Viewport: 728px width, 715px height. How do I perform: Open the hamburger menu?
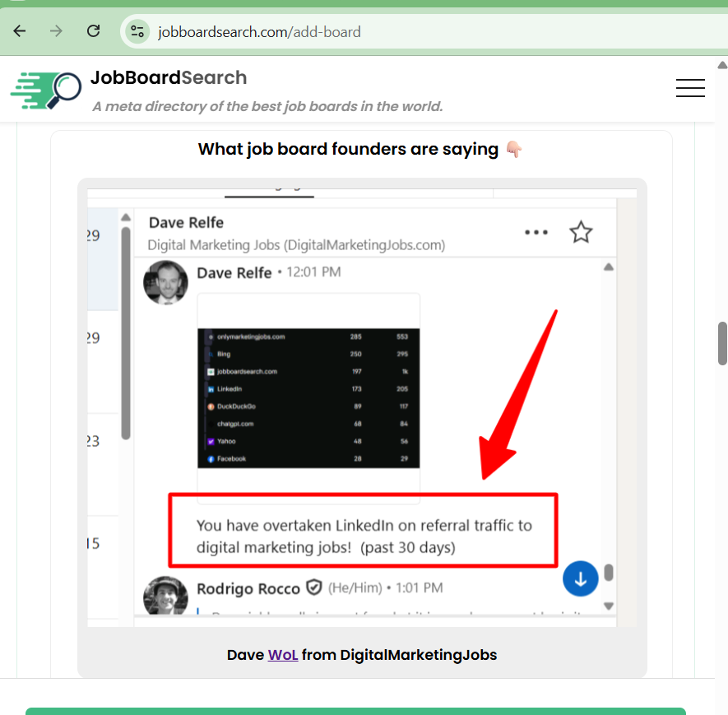(690, 88)
